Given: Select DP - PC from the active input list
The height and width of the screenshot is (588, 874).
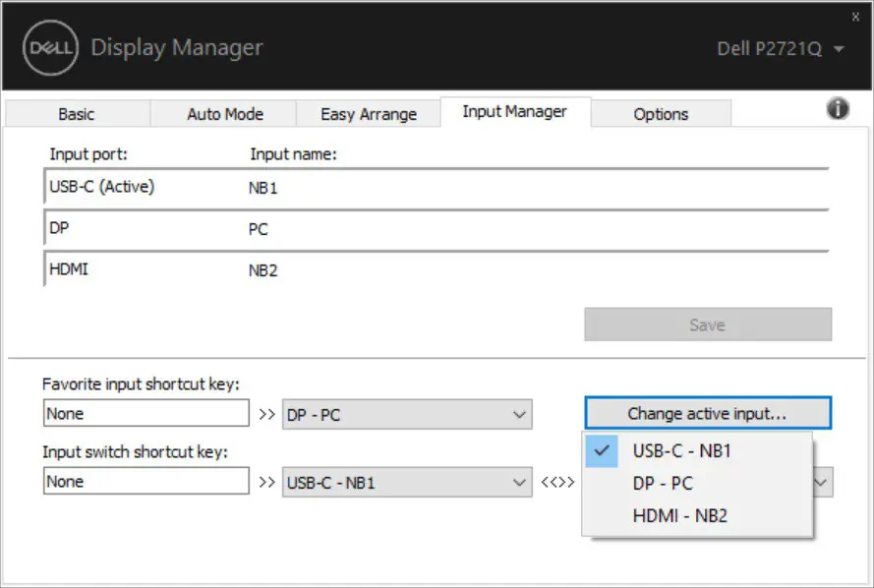Looking at the screenshot, I should pyautogui.click(x=665, y=483).
